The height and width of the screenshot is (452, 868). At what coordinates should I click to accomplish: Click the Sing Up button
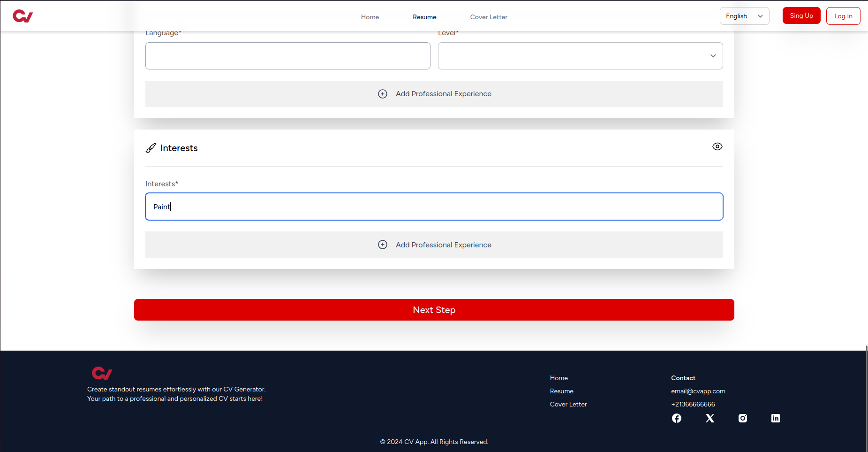[x=801, y=15]
